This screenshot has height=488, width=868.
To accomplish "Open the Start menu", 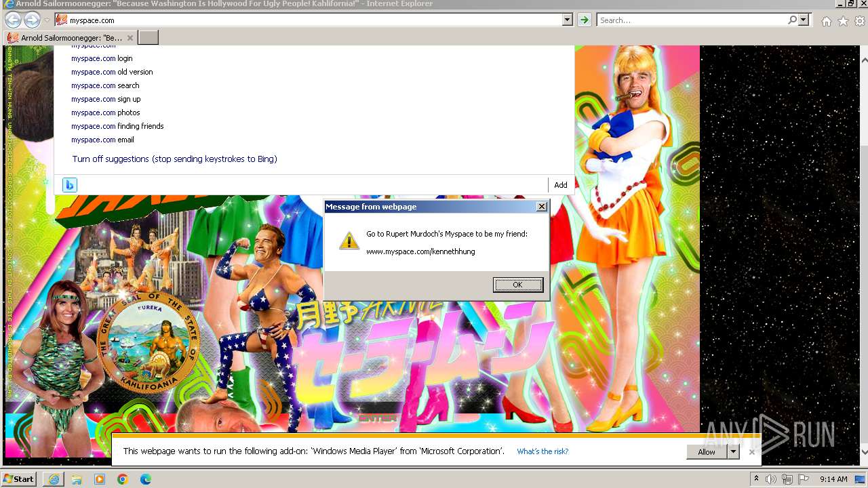I will point(19,479).
